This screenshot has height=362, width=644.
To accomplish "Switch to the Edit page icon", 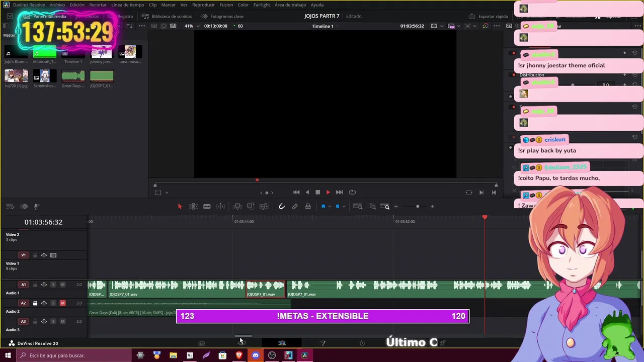I will coord(282,343).
